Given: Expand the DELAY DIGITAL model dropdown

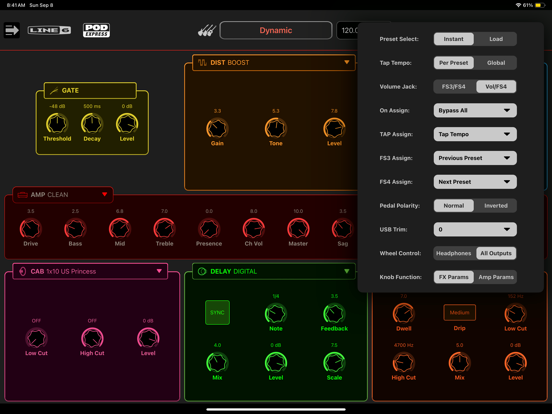Looking at the screenshot, I should click(346, 271).
